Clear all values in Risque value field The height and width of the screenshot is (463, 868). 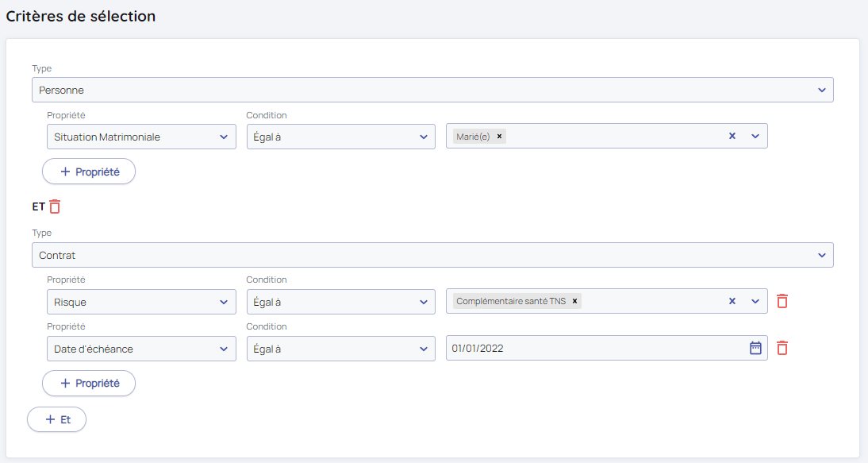coord(732,301)
